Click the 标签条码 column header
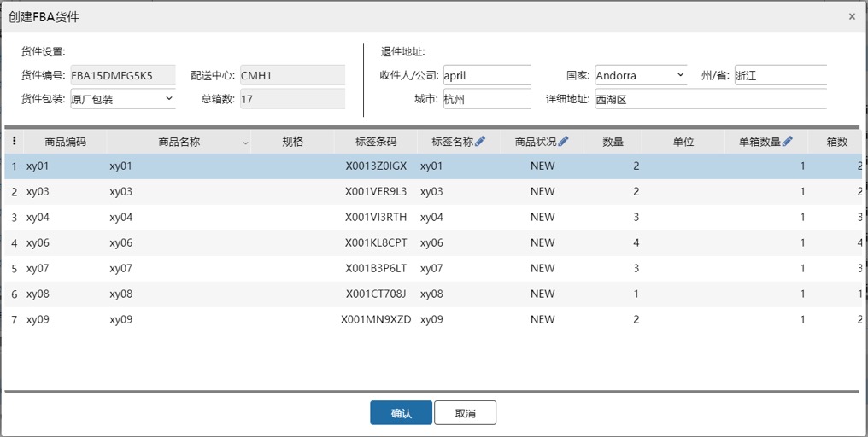Viewport: 868px width, 437px height. (x=376, y=142)
